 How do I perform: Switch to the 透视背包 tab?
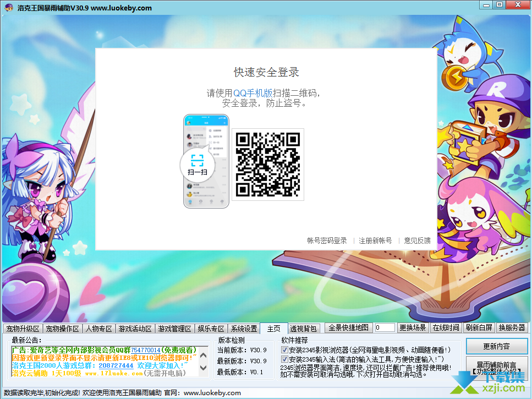[303, 329]
